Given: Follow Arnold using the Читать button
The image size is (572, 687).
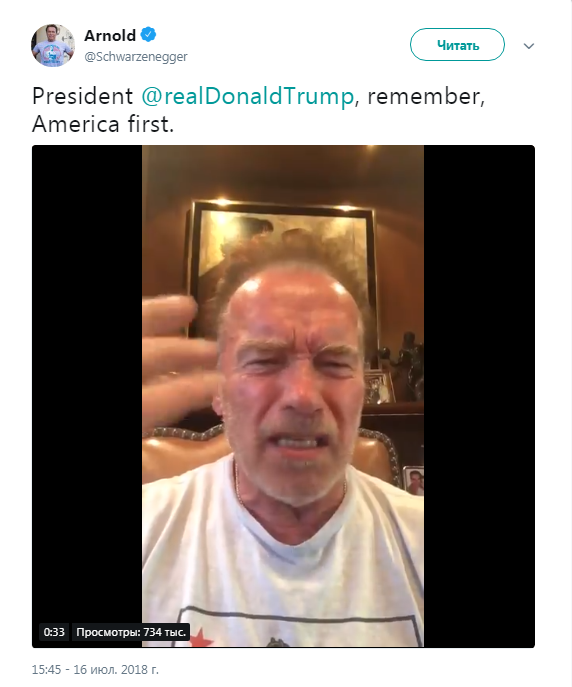Looking at the screenshot, I should (x=457, y=45).
